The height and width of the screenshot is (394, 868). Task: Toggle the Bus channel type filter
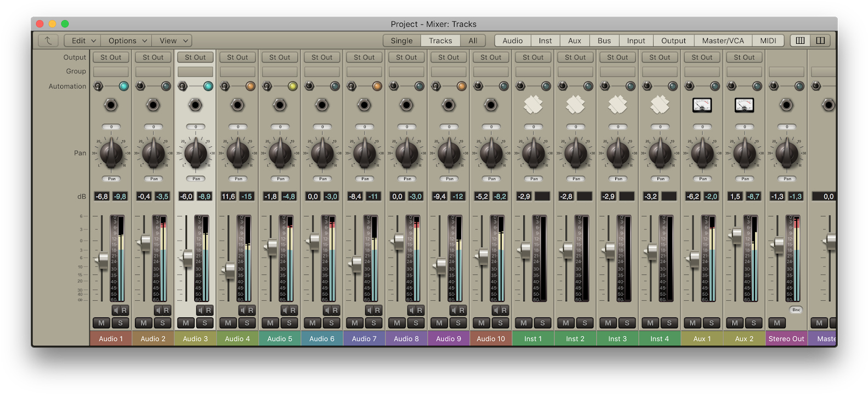coord(604,41)
